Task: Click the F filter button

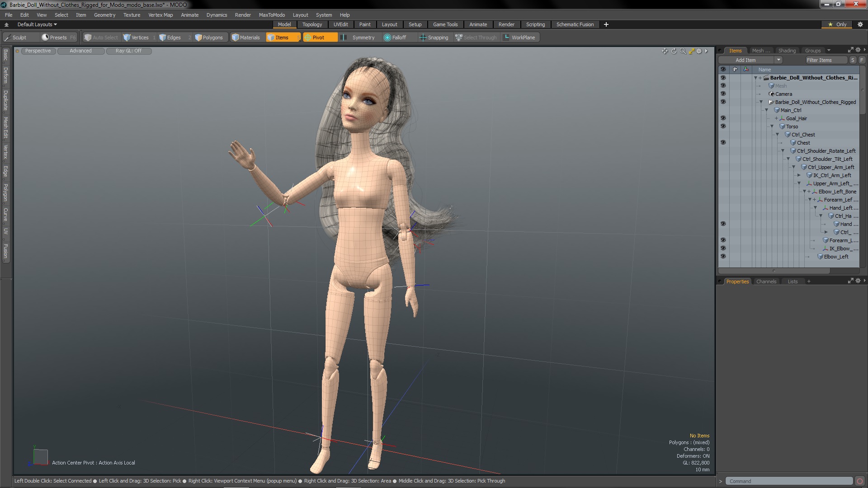Action: coord(862,60)
